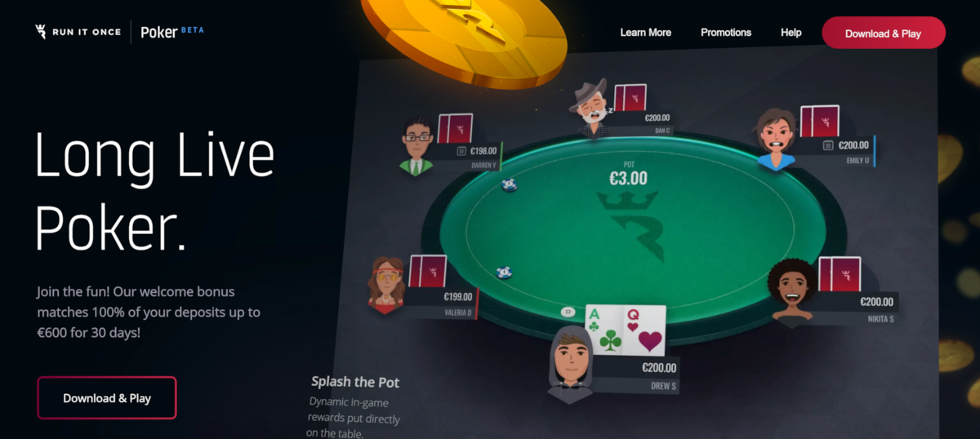The width and height of the screenshot is (980, 439).
Task: Click the Poker BETA logo text
Action: click(x=172, y=32)
